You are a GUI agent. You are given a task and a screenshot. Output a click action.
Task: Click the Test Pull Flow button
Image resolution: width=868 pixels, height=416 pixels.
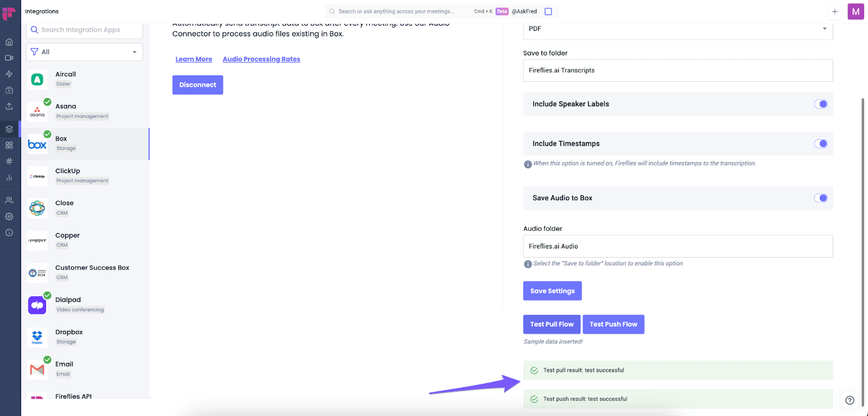pos(552,324)
